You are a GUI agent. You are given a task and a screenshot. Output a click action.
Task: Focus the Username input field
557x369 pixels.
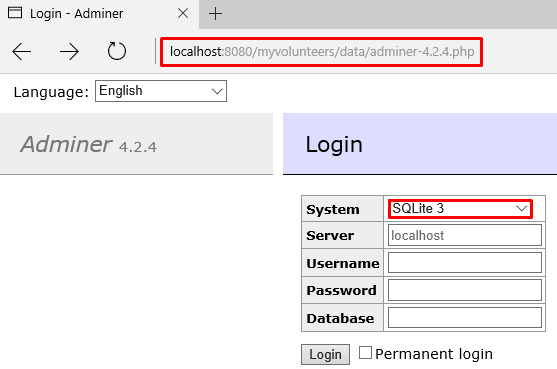[x=465, y=263]
